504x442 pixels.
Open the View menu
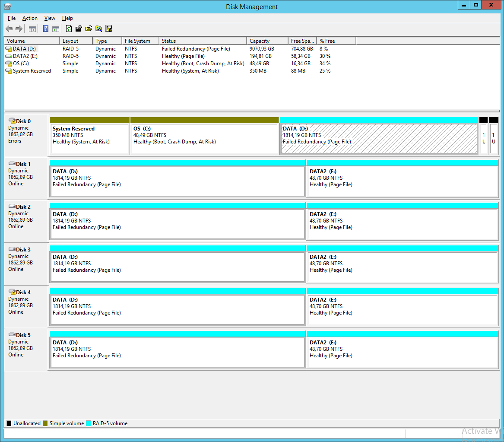(x=50, y=18)
